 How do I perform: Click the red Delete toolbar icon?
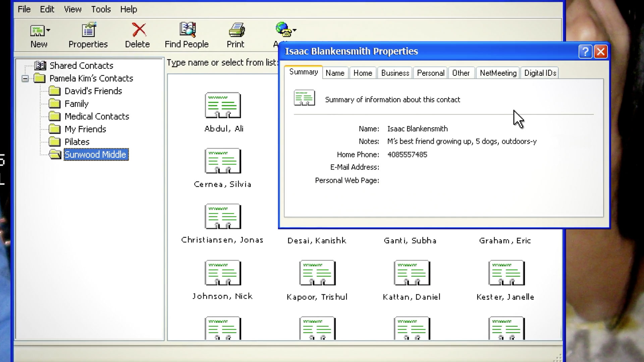tap(139, 30)
